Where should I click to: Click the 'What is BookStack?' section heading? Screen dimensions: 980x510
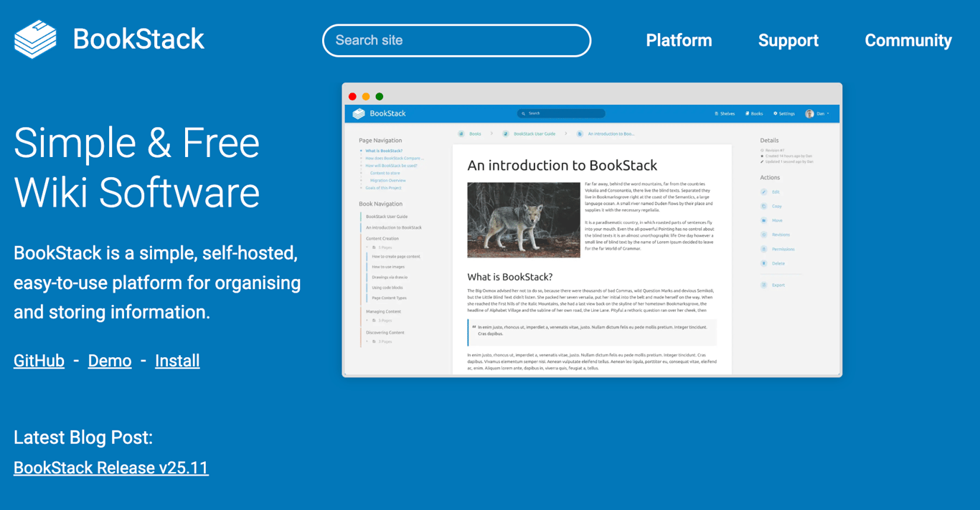[510, 277]
